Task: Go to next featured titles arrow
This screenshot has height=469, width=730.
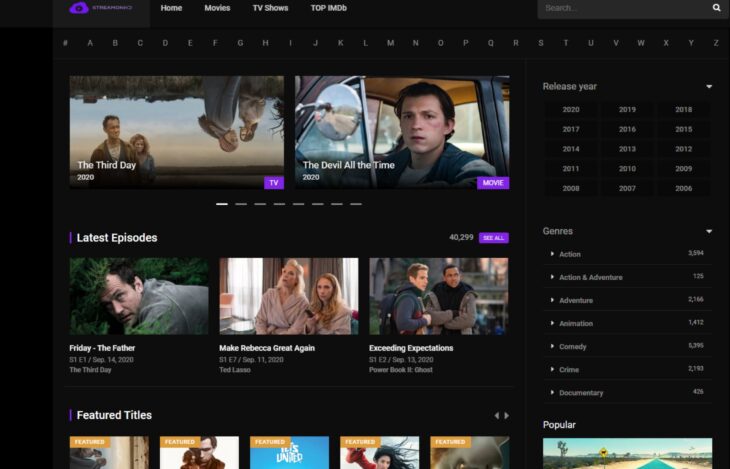Action: click(x=507, y=415)
